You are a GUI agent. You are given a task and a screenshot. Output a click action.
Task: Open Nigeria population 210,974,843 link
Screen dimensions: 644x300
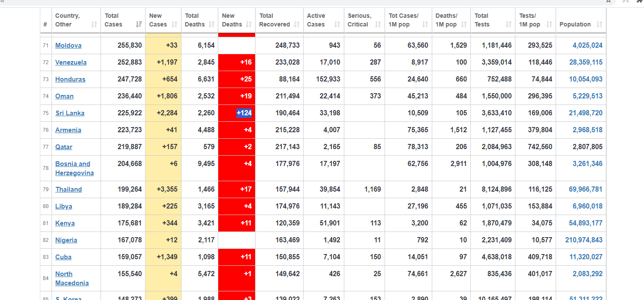[584, 240]
